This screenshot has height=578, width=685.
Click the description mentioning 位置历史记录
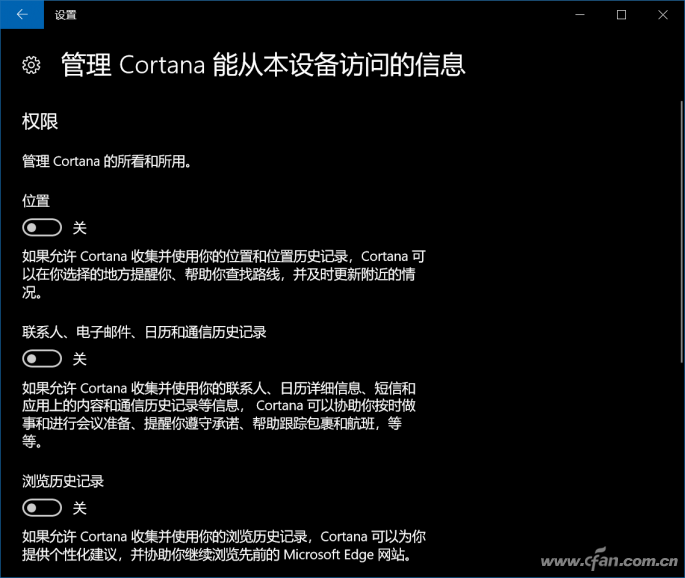pyautogui.click(x=224, y=274)
